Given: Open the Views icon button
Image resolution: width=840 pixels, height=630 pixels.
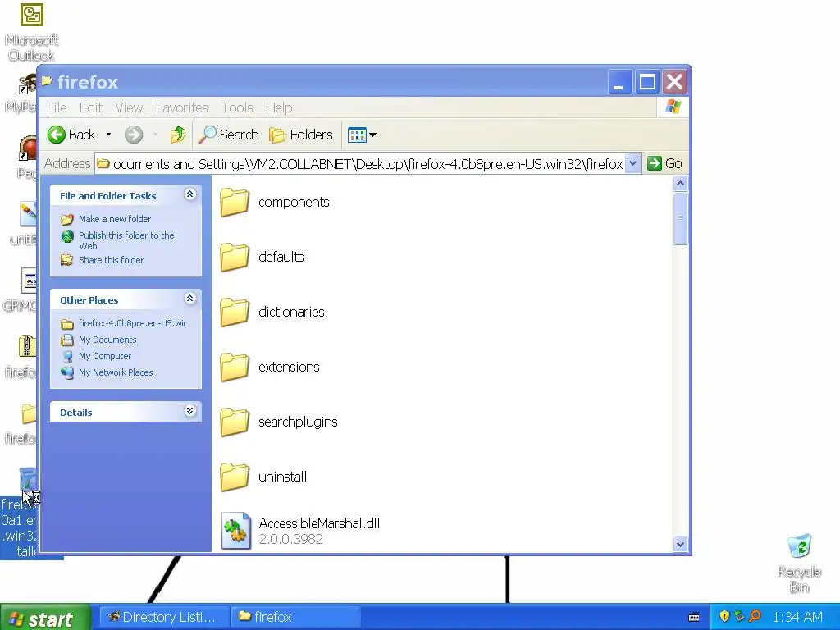Looking at the screenshot, I should (357, 135).
